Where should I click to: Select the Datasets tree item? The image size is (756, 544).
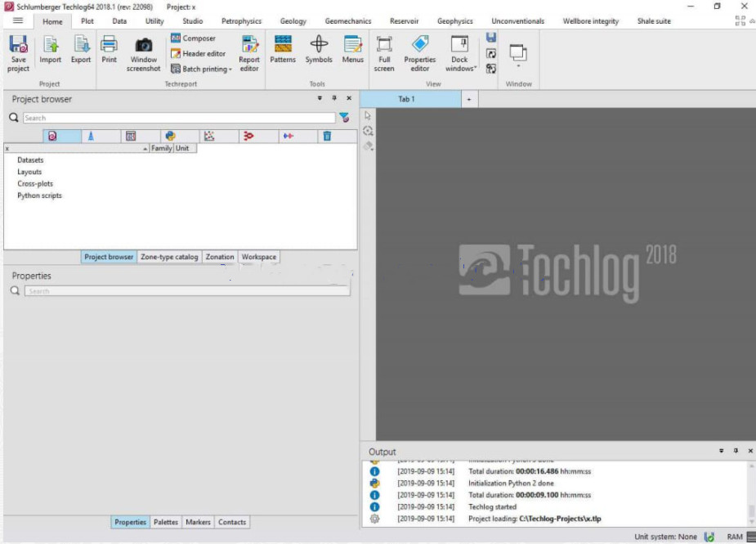[30, 160]
